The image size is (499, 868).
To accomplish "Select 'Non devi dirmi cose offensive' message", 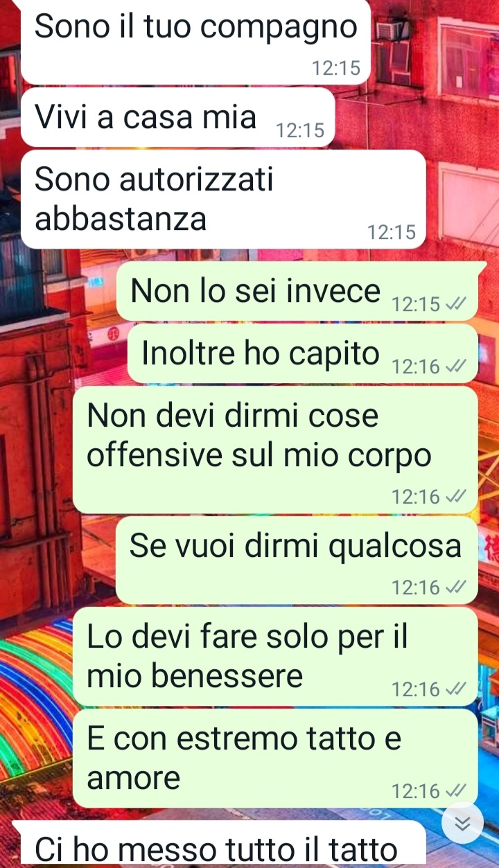I will 275,450.
